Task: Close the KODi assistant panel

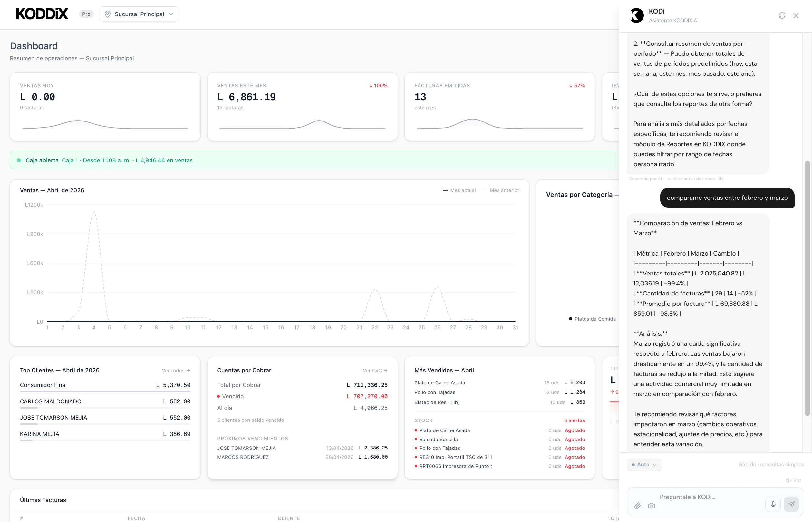Action: tap(796, 15)
